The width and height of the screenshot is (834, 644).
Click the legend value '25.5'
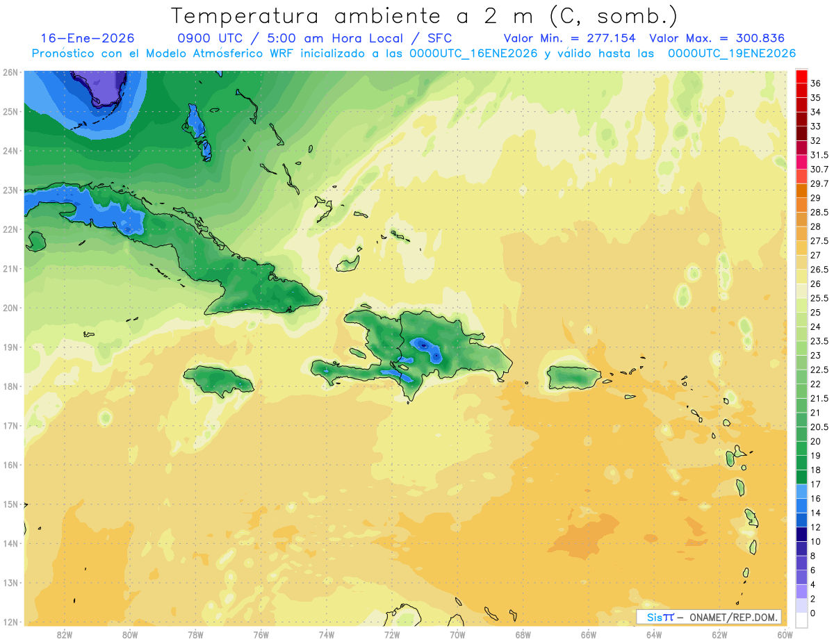tap(819, 298)
